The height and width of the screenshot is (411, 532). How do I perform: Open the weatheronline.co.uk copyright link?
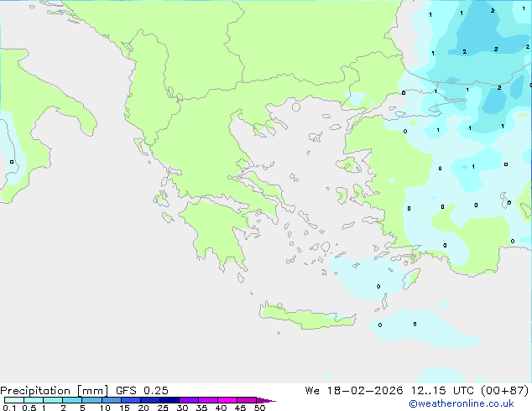(462, 403)
